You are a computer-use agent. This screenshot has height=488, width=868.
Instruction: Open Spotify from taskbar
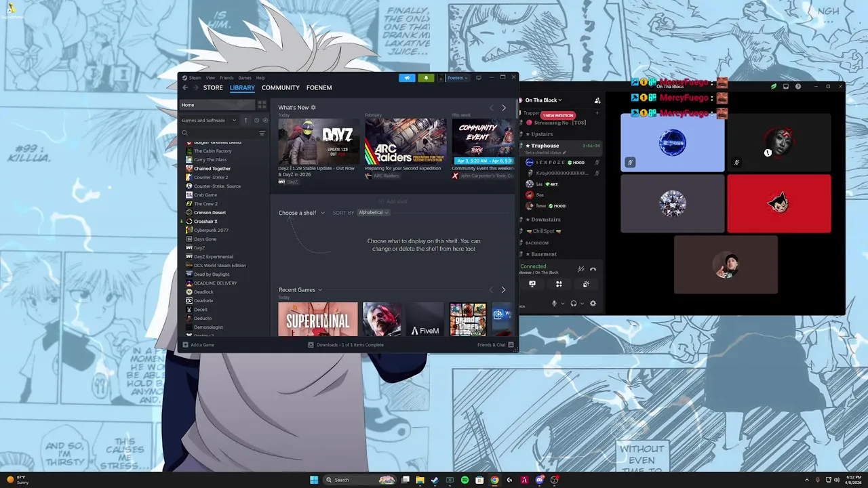click(465, 480)
